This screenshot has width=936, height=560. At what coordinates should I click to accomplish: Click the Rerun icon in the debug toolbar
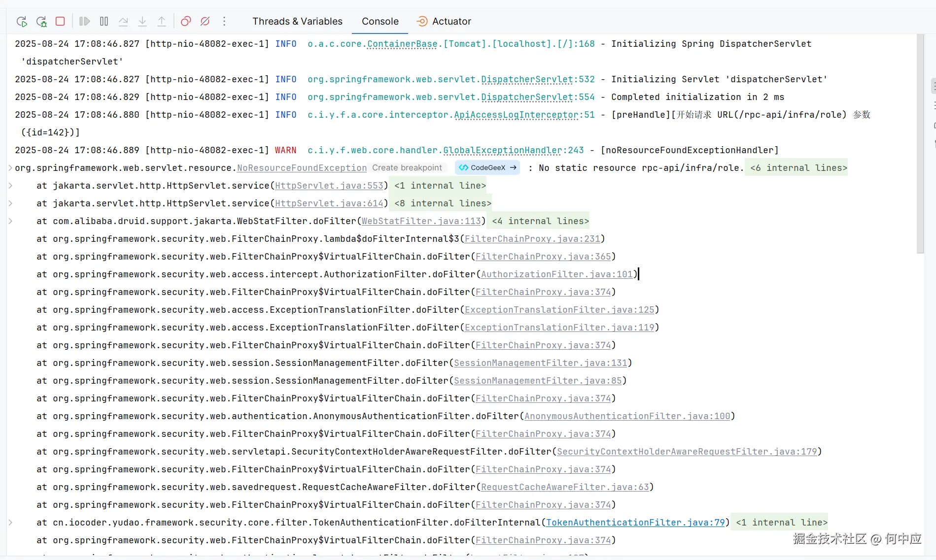[x=22, y=21]
